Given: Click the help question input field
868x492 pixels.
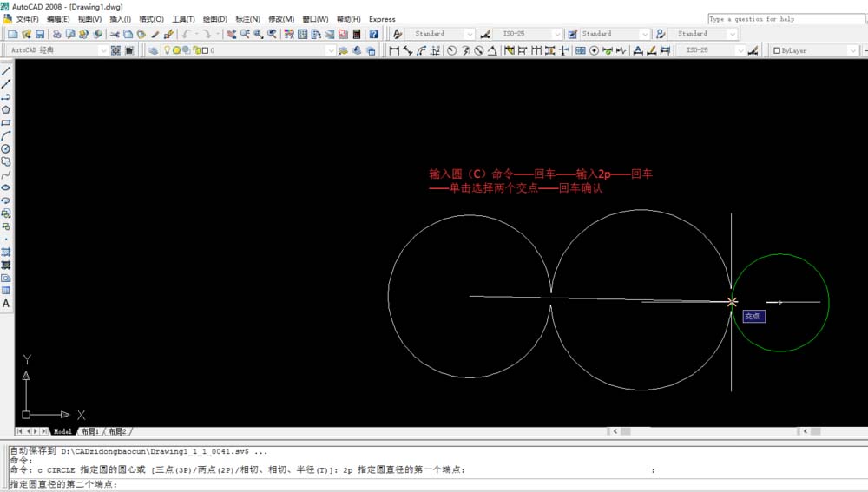Looking at the screenshot, I should point(786,19).
